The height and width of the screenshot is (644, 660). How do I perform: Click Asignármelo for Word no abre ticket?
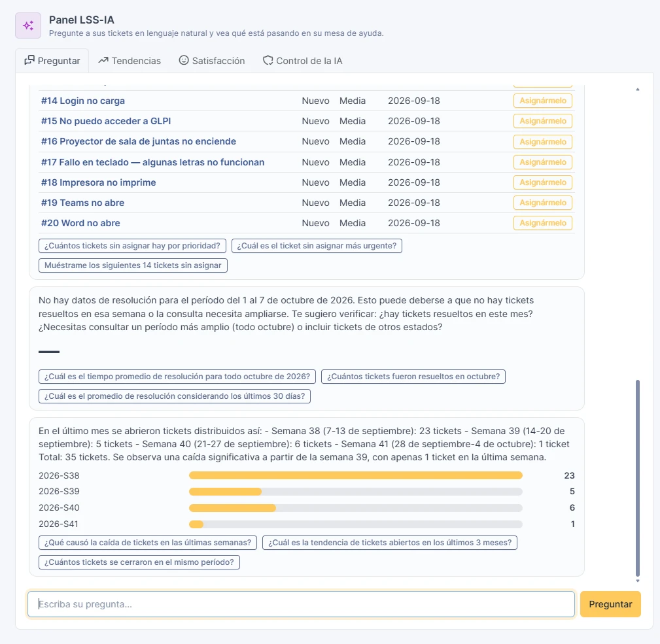(x=542, y=223)
